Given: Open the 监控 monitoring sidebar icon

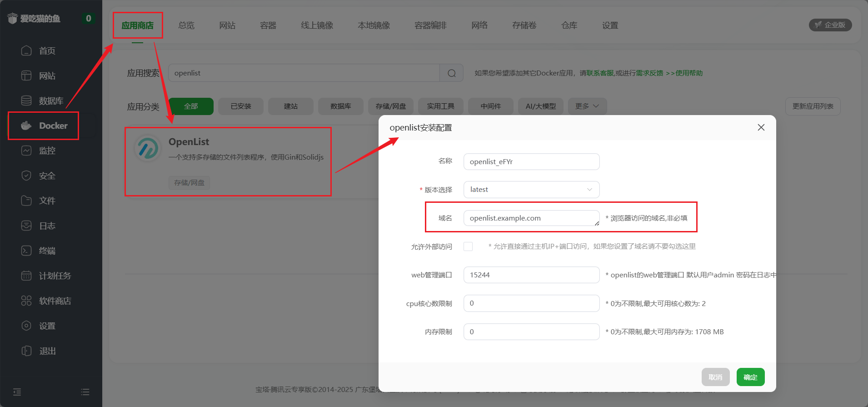Looking at the screenshot, I should (26, 151).
